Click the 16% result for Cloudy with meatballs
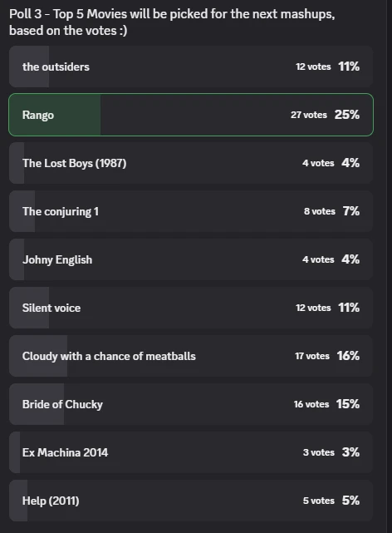 click(348, 356)
